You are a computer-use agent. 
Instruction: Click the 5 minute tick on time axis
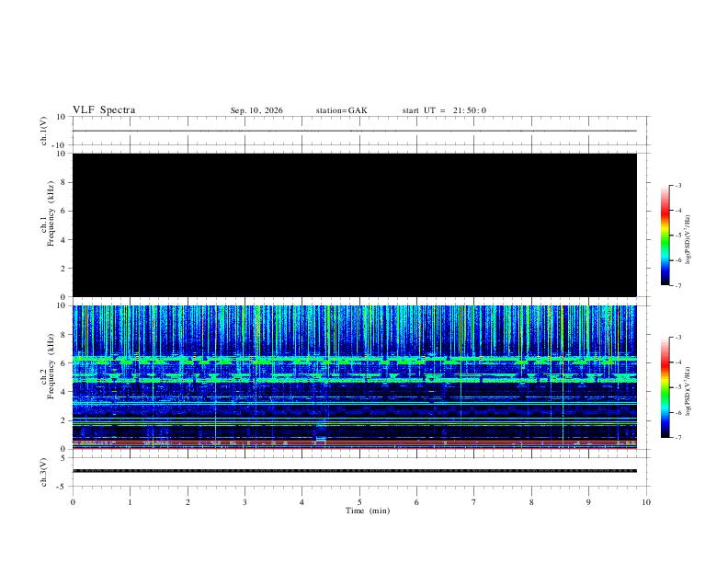pos(359,502)
